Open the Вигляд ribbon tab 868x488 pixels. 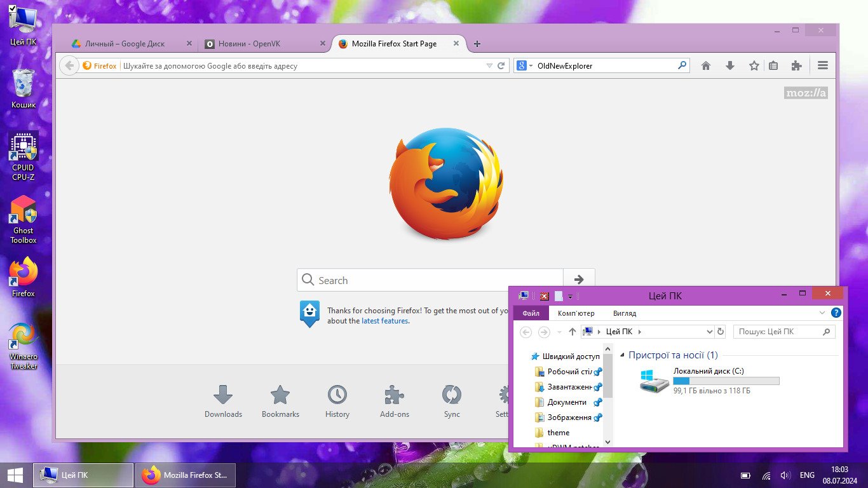coord(625,313)
